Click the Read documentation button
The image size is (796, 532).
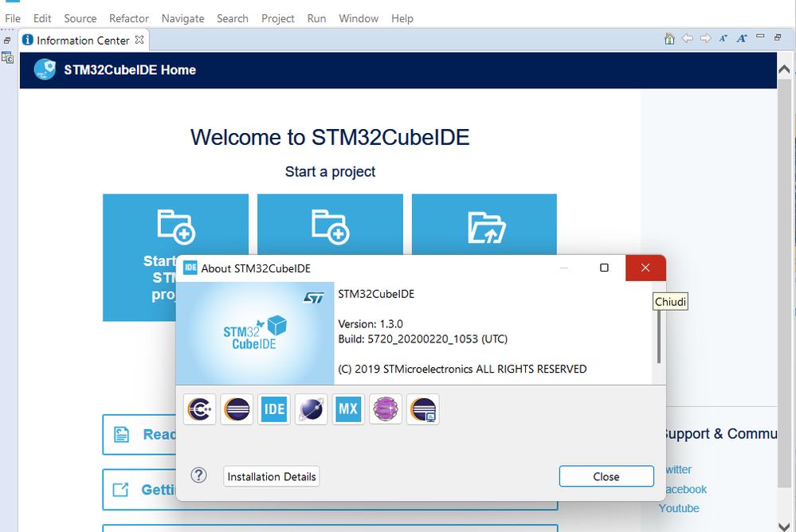click(139, 435)
